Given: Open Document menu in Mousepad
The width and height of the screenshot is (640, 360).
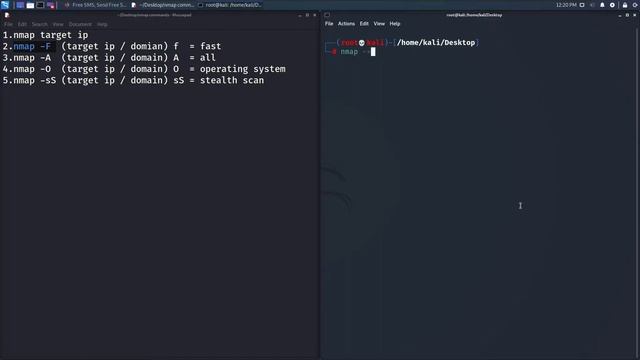Looking at the screenshot, I should tap(80, 24).
